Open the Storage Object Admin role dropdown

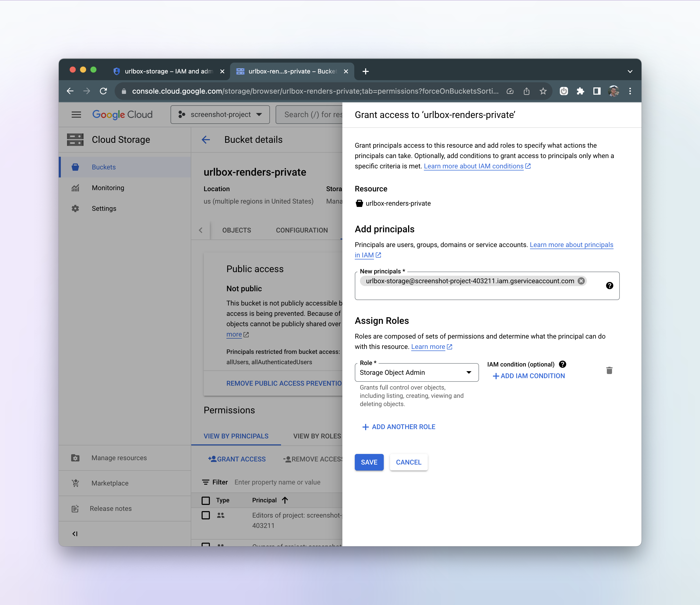coord(416,372)
